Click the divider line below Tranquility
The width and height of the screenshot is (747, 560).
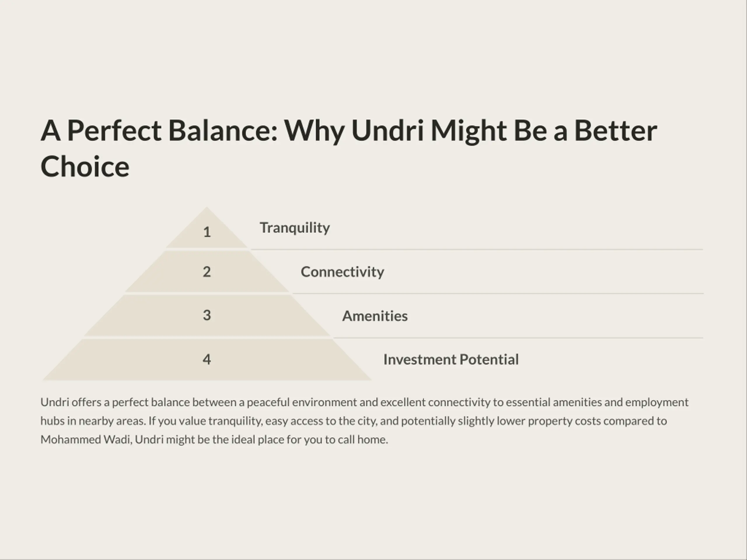477,250
